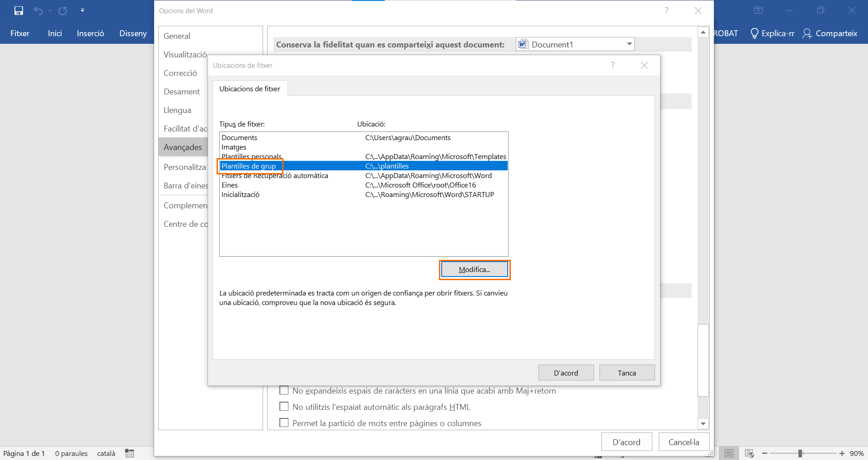Click the zoom slider handle in status bar
The width and height of the screenshot is (868, 460).
(800, 453)
